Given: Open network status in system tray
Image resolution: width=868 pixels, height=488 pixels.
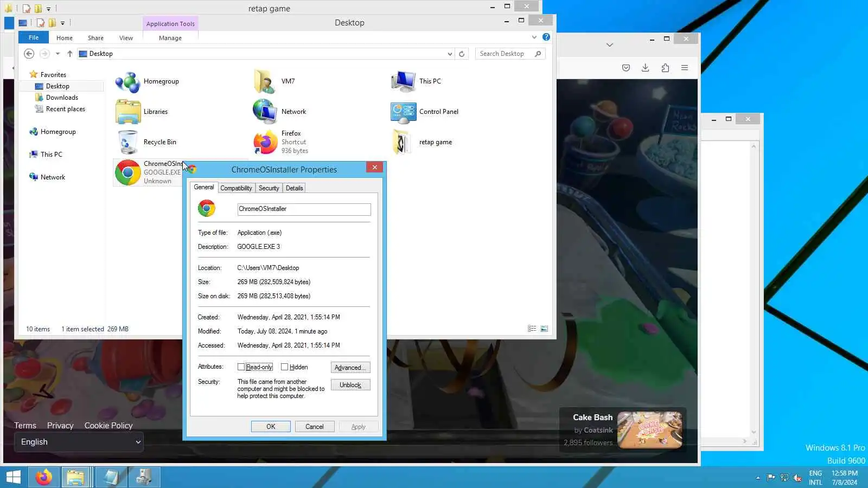Looking at the screenshot, I should [784, 478].
